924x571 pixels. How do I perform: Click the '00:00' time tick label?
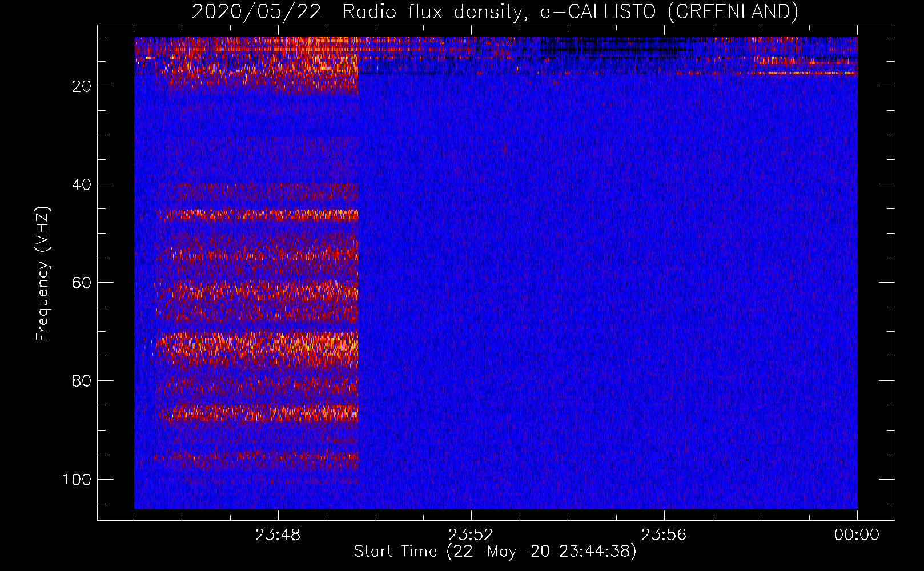[x=857, y=535]
